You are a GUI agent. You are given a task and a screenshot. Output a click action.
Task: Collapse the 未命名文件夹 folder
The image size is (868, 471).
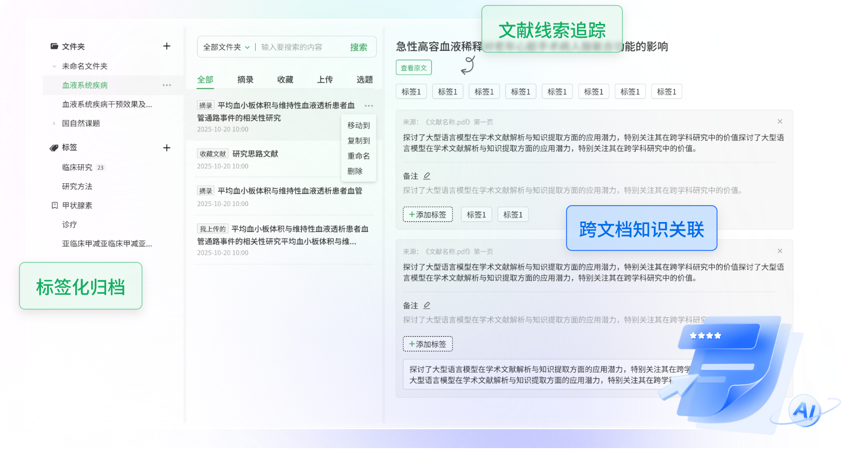[54, 66]
